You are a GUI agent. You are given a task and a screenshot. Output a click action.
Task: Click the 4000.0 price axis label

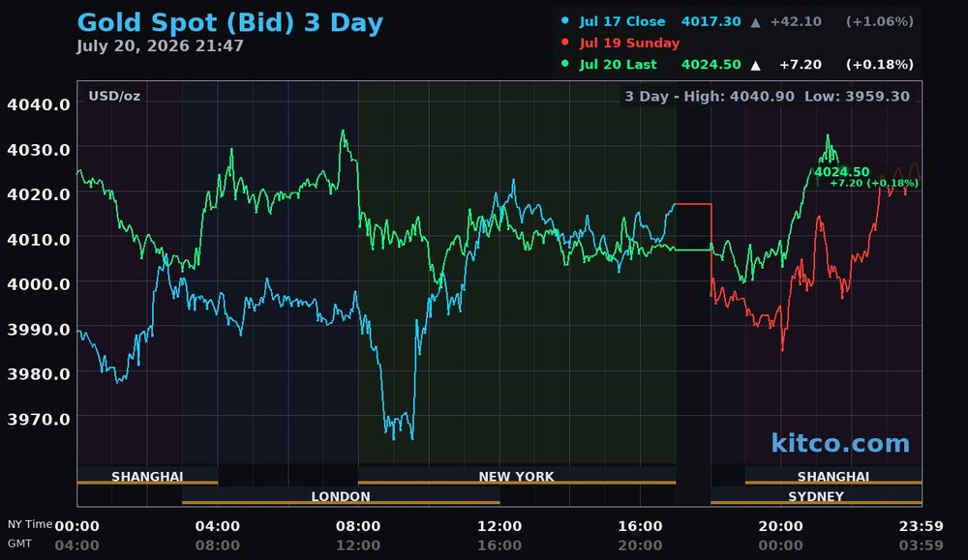click(39, 284)
